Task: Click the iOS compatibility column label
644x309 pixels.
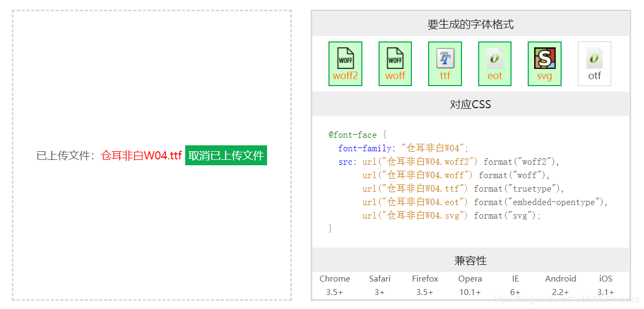Action: tap(606, 279)
